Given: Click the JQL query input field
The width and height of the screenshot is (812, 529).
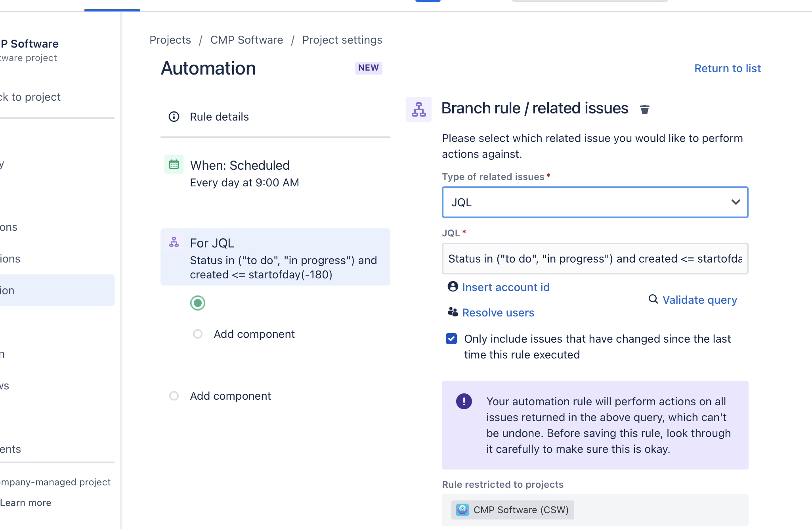Looking at the screenshot, I should (594, 259).
